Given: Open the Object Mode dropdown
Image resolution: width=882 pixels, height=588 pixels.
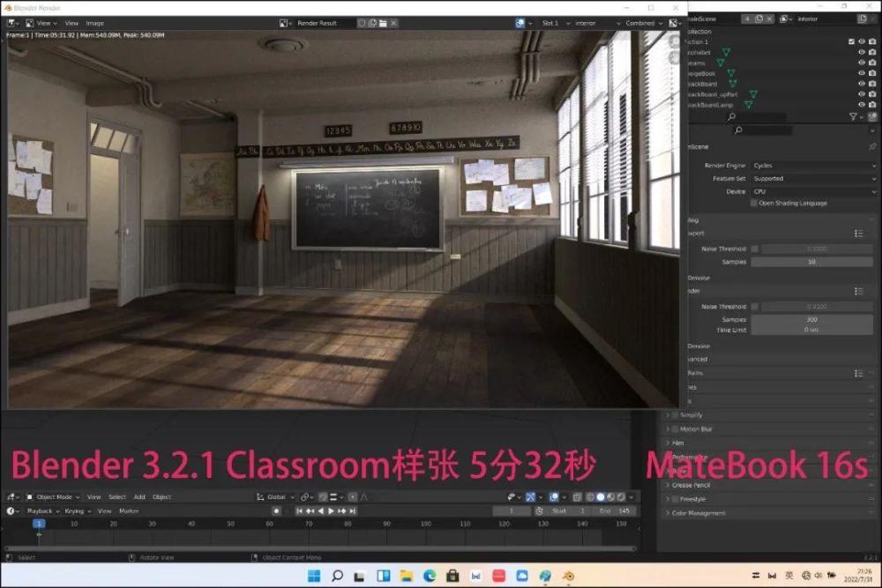Looking at the screenshot, I should 54,497.
